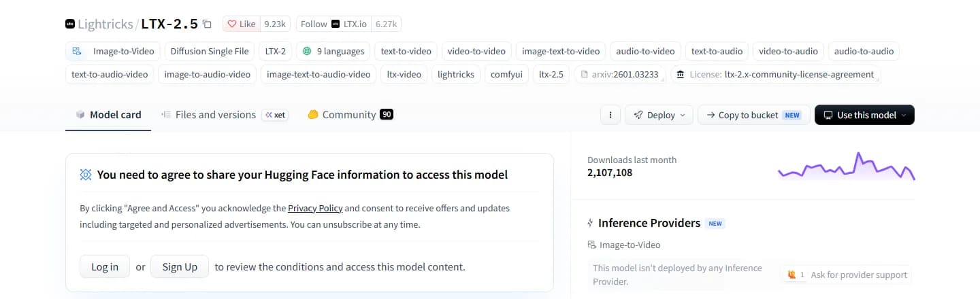Select the image-text-to-audio-video tag

coord(318,75)
